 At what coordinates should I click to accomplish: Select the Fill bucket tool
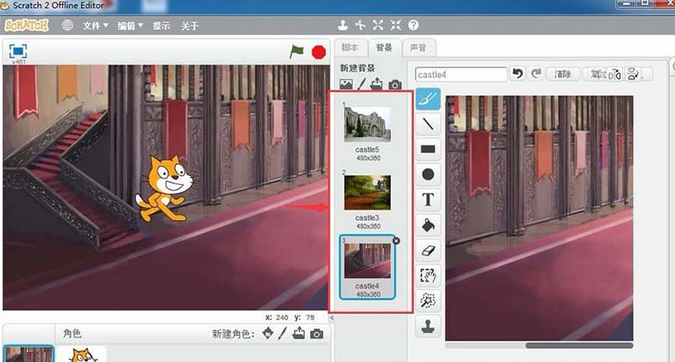[428, 225]
